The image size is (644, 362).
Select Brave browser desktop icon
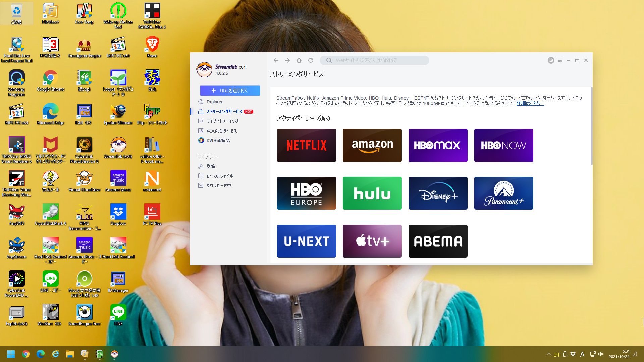pyautogui.click(x=152, y=47)
